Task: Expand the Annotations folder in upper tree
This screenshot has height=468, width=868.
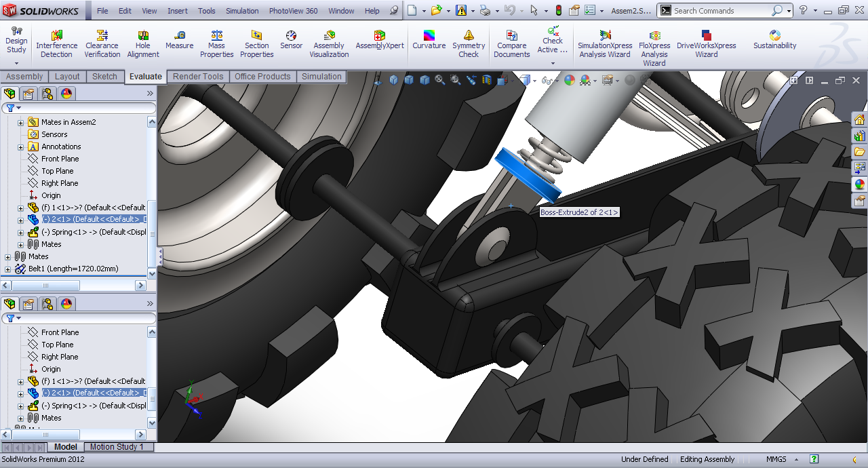Action: point(20,147)
